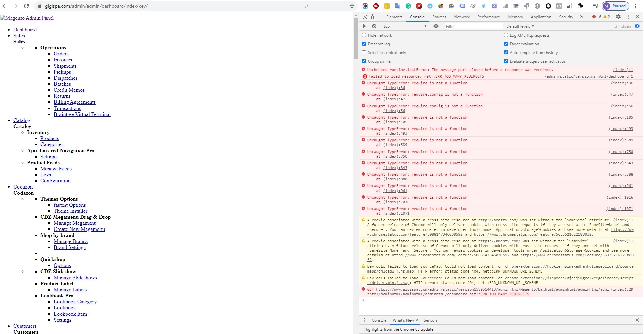The image size is (644, 334).
Task: Open the JavaScript context dropdown showing top
Action: tap(403, 26)
